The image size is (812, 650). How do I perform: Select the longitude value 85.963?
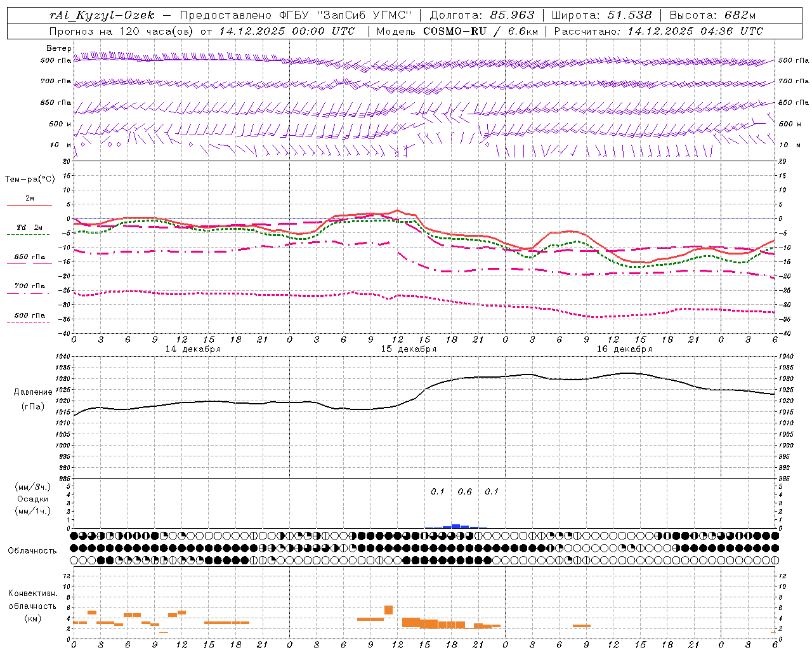coord(513,15)
